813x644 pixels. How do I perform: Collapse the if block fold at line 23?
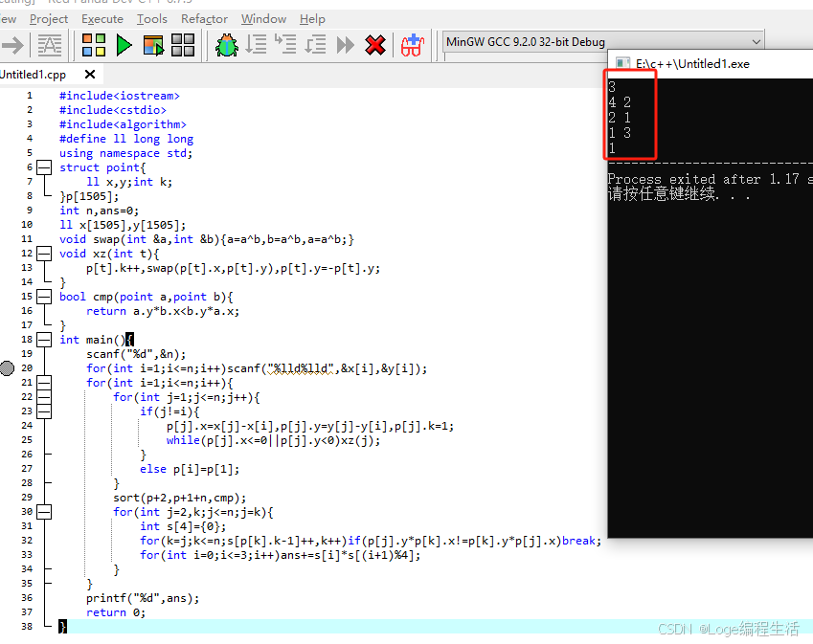pos(45,411)
